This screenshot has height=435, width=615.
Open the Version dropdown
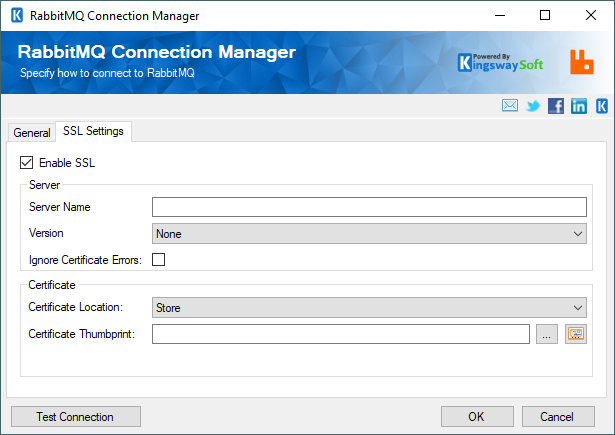pos(369,234)
